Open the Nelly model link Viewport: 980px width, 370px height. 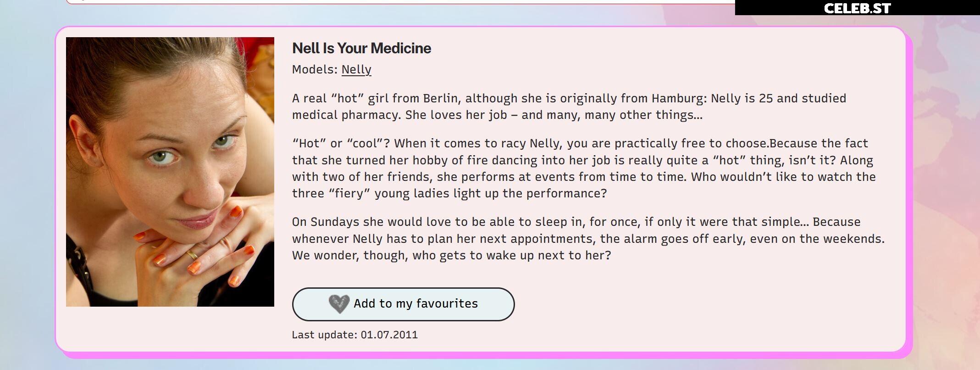[356, 69]
